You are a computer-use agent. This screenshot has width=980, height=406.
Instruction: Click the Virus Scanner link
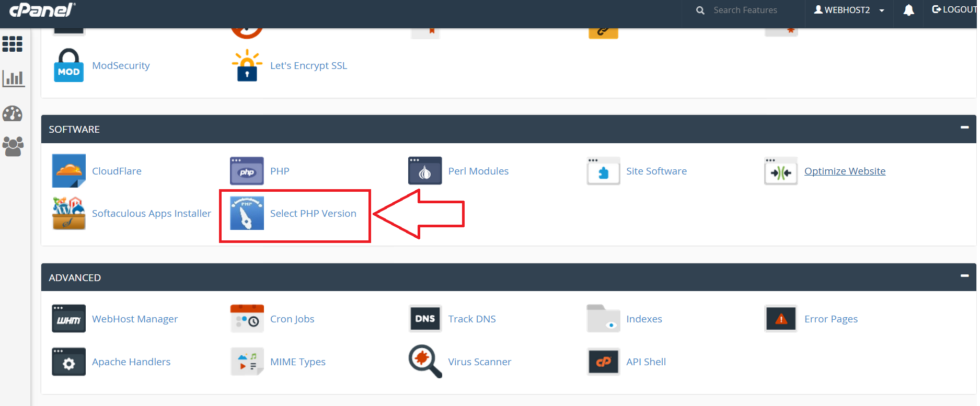pos(480,362)
